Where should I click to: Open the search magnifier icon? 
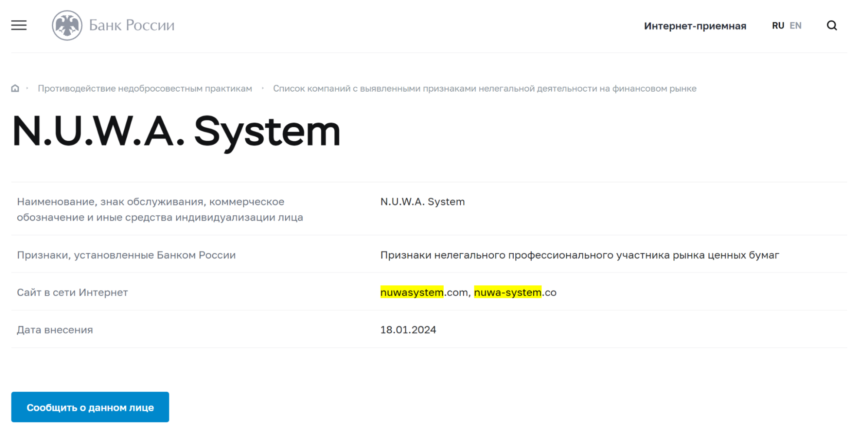(832, 26)
